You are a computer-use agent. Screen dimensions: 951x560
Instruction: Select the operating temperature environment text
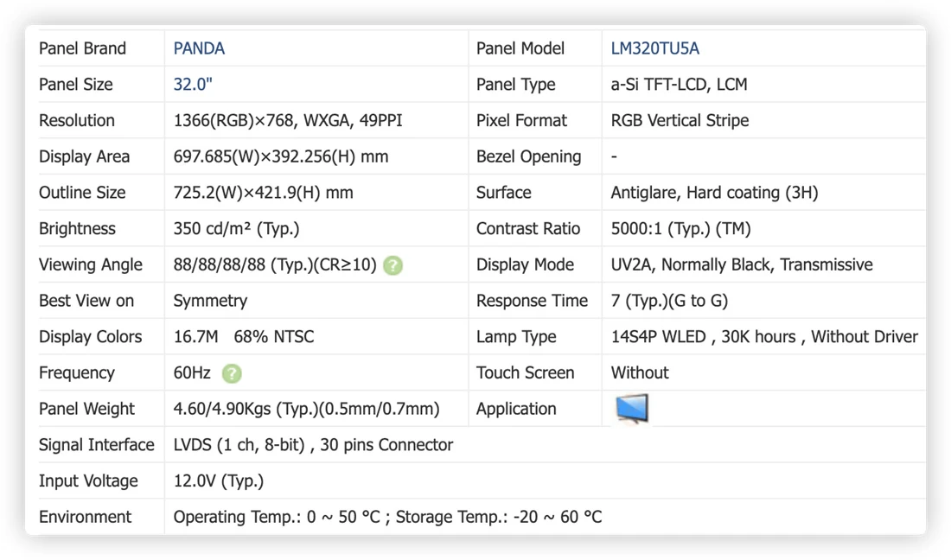(x=387, y=517)
